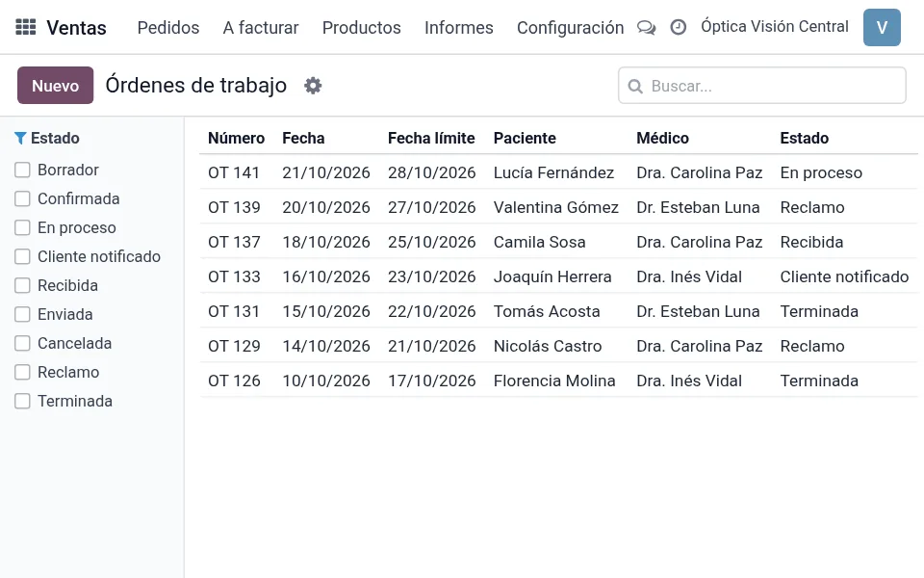Open work order OT 126

(x=234, y=381)
